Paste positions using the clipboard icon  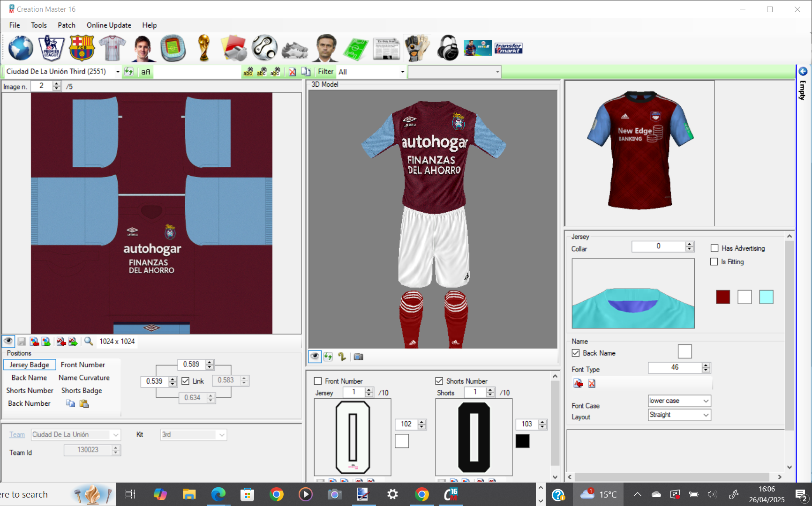coord(84,403)
